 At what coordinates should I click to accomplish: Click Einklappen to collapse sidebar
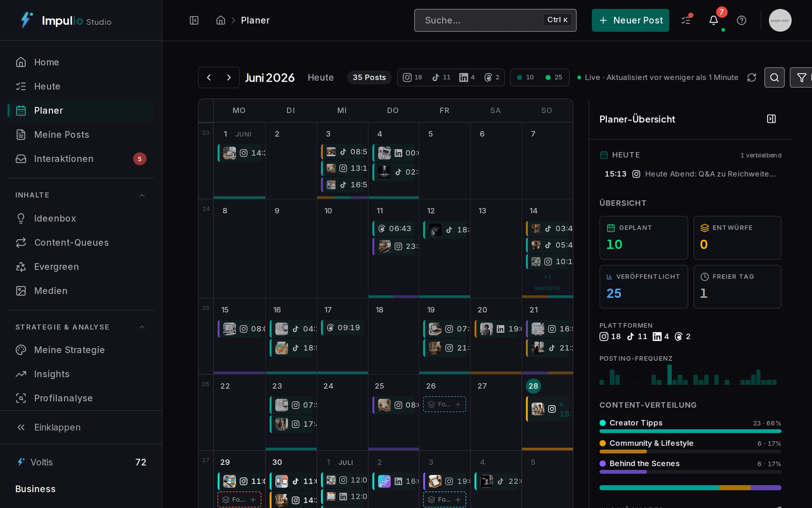(x=81, y=428)
